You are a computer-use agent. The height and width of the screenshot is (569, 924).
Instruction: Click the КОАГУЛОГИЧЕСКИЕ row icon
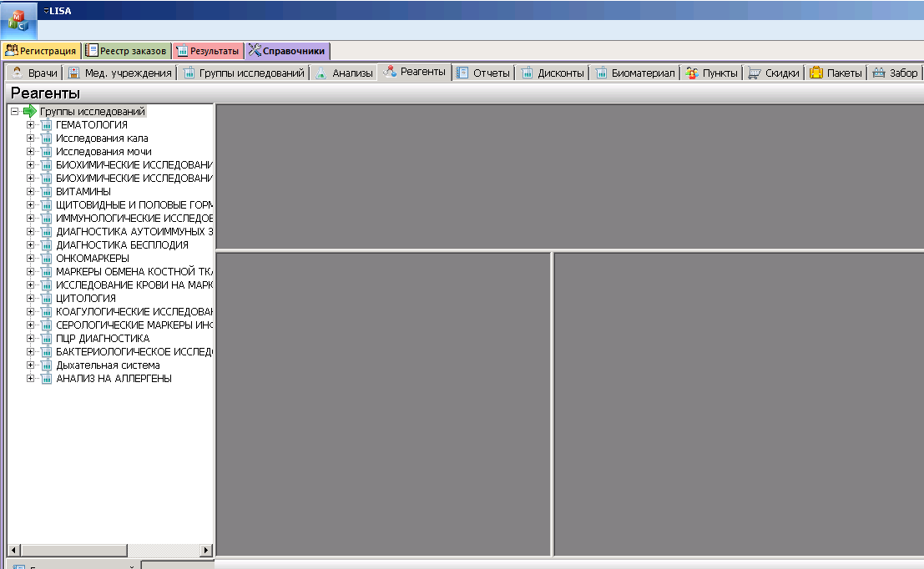[47, 311]
